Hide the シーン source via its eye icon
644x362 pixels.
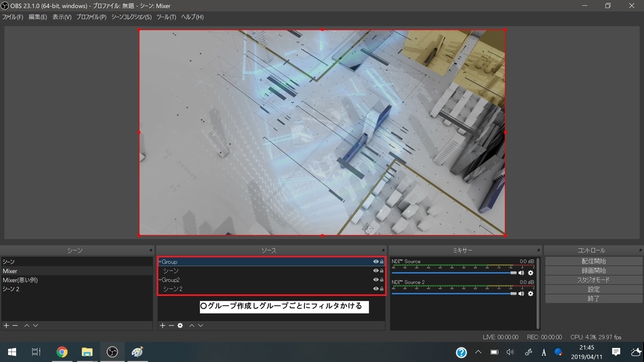376,271
